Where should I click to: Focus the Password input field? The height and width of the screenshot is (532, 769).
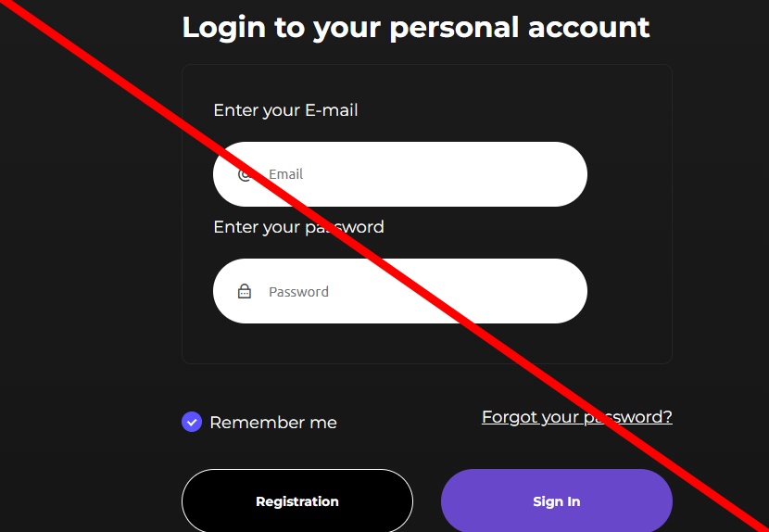[400, 291]
